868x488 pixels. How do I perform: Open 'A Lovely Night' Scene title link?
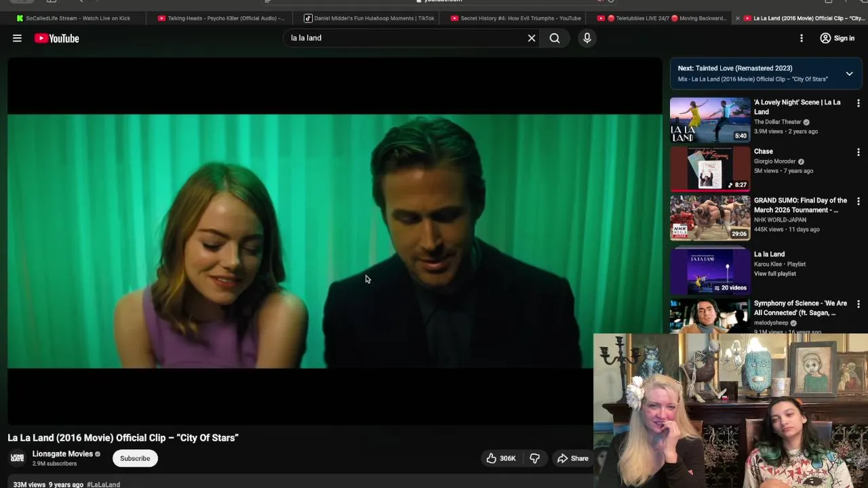click(x=797, y=107)
